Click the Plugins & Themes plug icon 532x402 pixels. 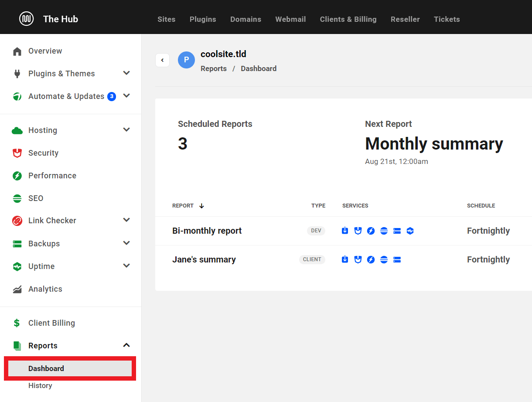point(17,74)
